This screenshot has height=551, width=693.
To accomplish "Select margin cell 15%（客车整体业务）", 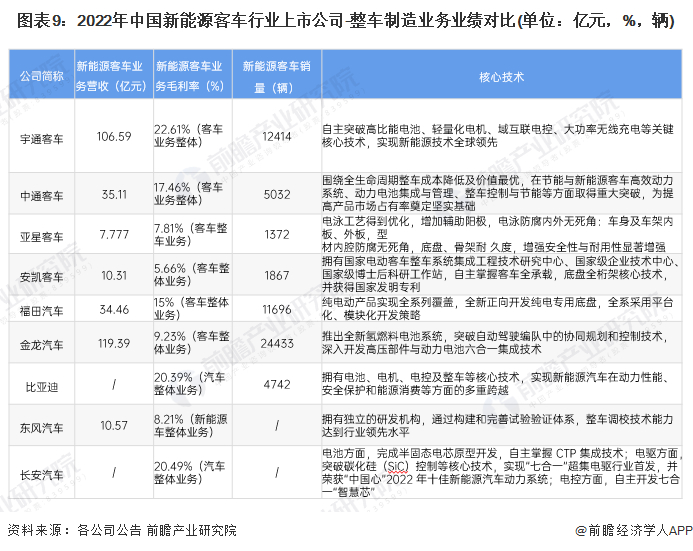I will [191, 308].
